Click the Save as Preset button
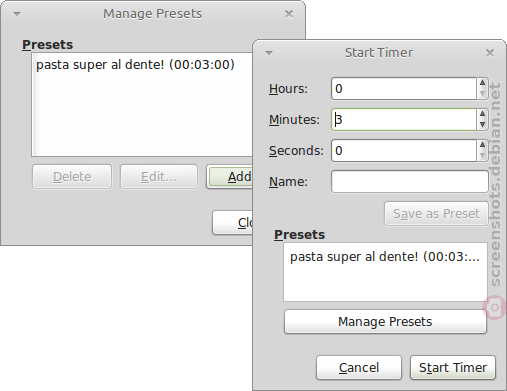This screenshot has width=507, height=391. tap(436, 213)
